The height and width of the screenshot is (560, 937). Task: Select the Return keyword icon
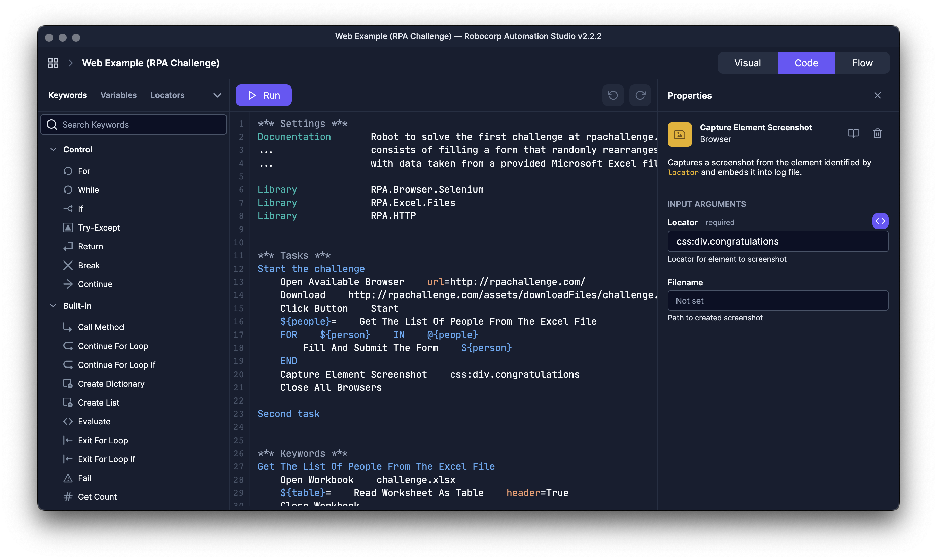68,246
